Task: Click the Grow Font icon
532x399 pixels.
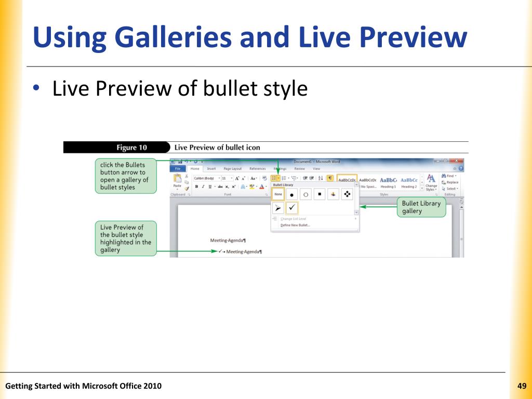Action: click(x=237, y=178)
